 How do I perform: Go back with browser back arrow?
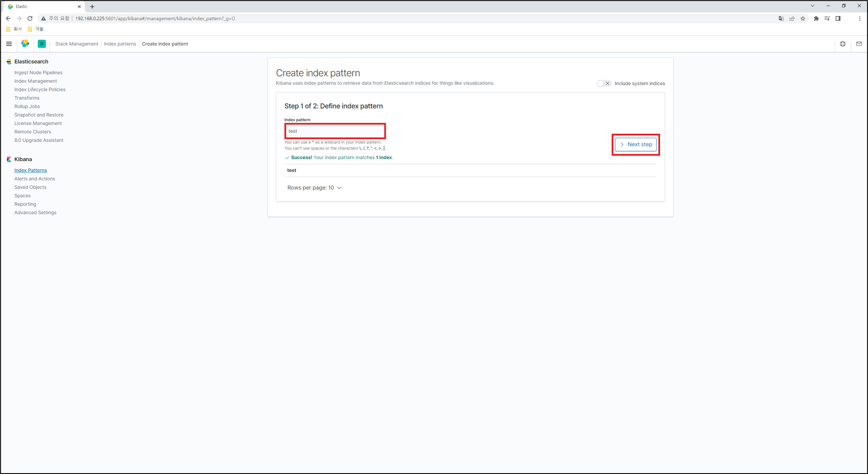coord(8,19)
